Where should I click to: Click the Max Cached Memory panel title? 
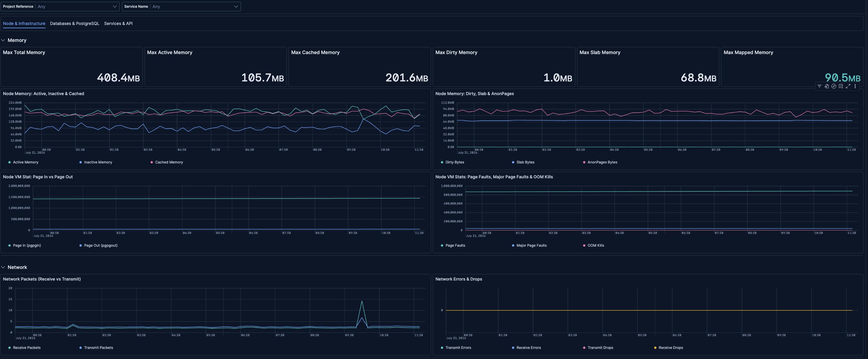315,53
